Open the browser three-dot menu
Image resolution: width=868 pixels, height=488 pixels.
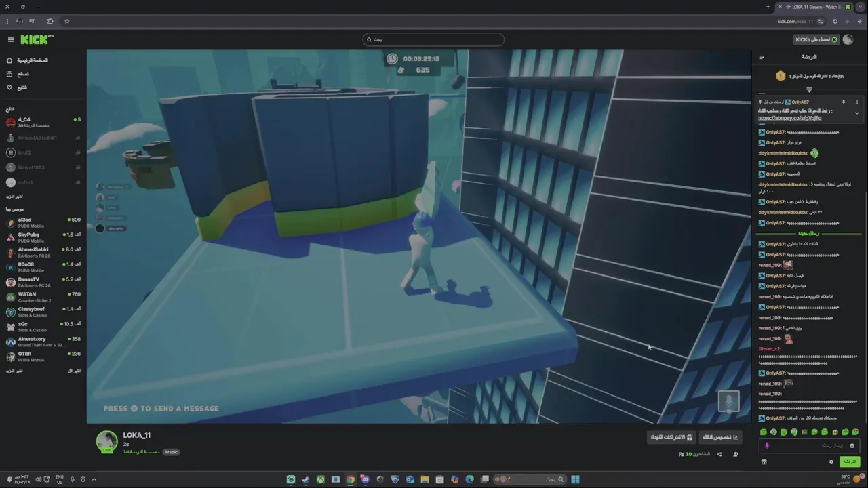(7, 21)
